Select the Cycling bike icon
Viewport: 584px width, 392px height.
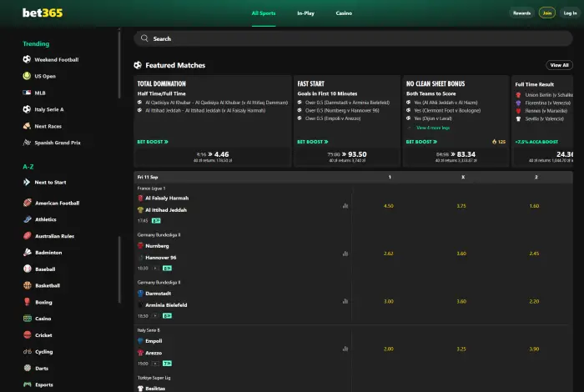tap(28, 351)
